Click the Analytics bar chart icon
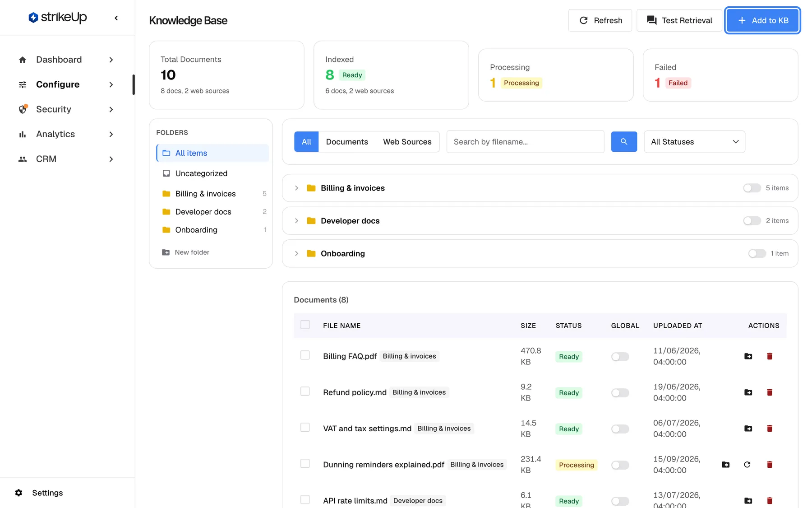The image size is (812, 508). click(x=23, y=134)
